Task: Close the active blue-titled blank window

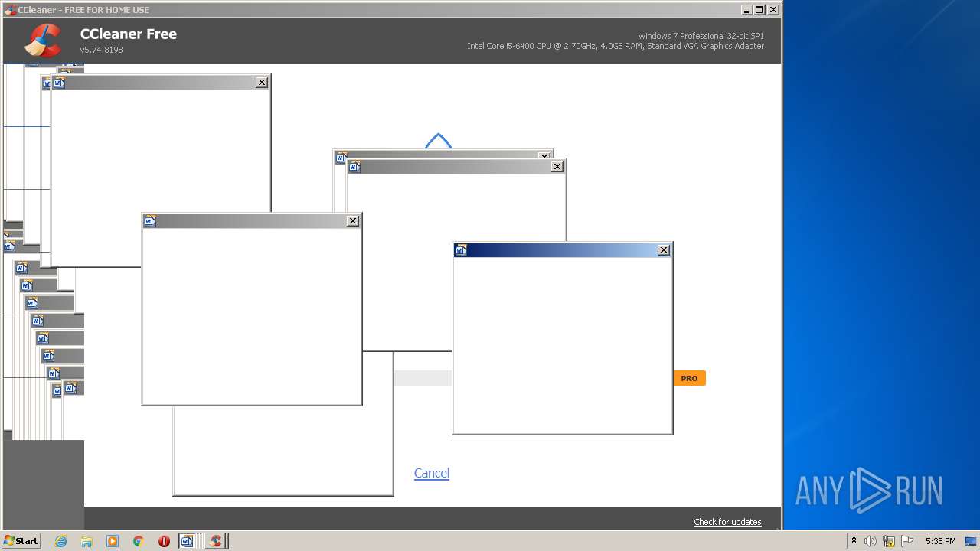Action: pyautogui.click(x=664, y=249)
